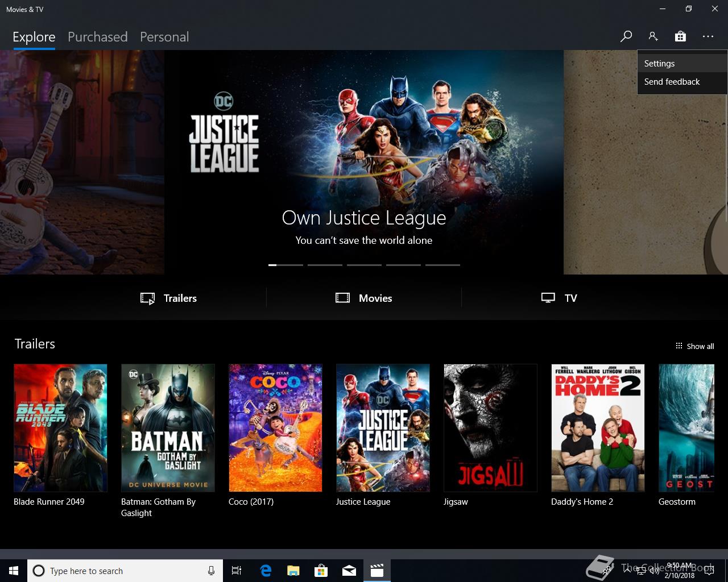
Task: Select the first carousel page indicator
Action: click(286, 265)
